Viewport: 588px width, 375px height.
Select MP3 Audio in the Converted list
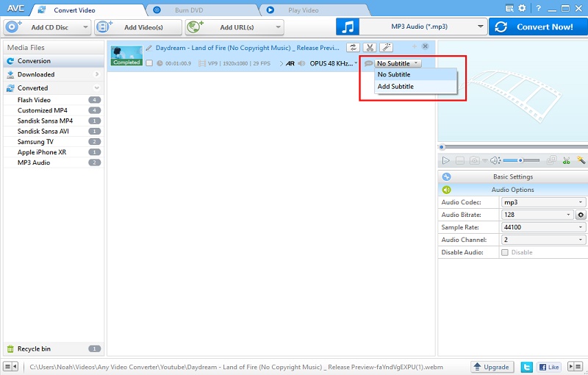point(54,162)
